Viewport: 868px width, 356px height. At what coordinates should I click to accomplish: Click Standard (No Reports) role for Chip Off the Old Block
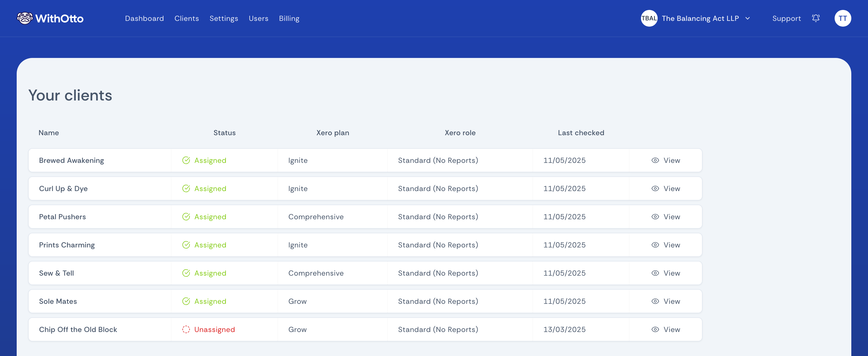(x=438, y=329)
